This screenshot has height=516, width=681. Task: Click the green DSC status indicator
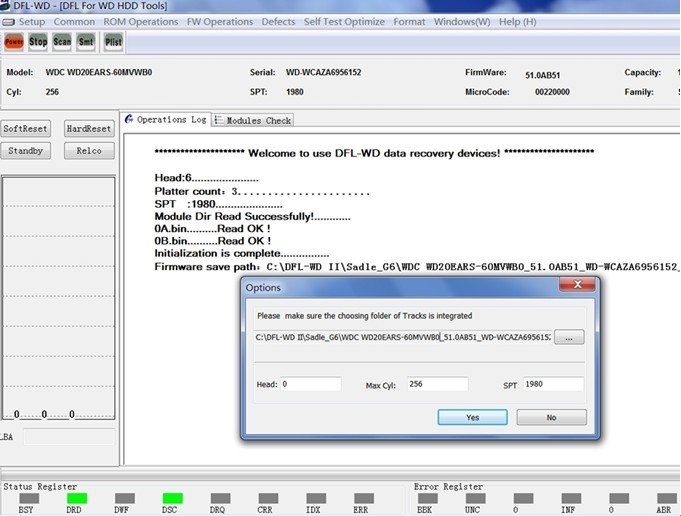[x=172, y=498]
